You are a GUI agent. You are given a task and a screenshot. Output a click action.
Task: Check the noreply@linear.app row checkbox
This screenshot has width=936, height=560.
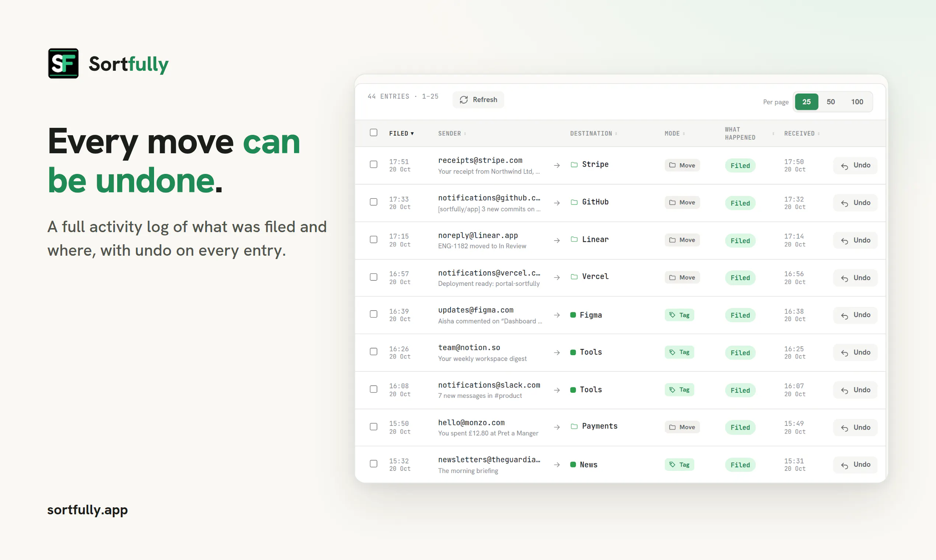[x=373, y=239]
